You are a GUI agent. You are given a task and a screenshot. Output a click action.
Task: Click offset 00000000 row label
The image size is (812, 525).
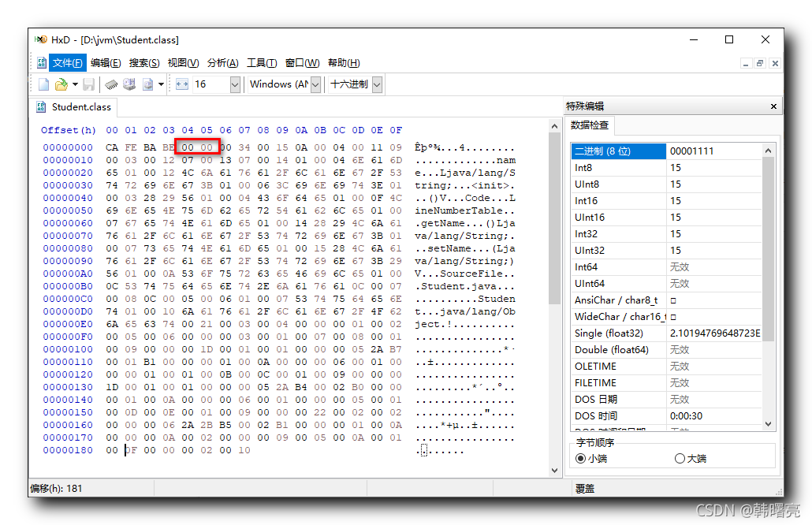pos(68,147)
